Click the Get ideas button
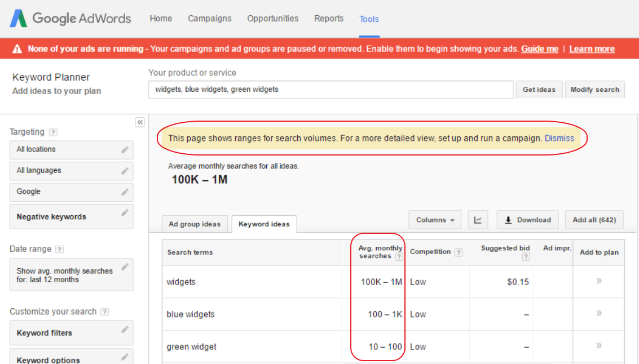639x364 pixels. coord(539,89)
